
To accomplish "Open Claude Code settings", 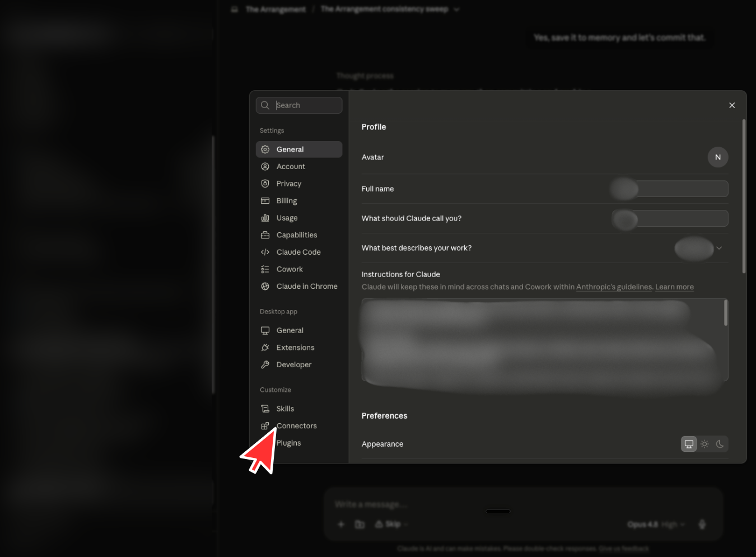I will click(298, 252).
